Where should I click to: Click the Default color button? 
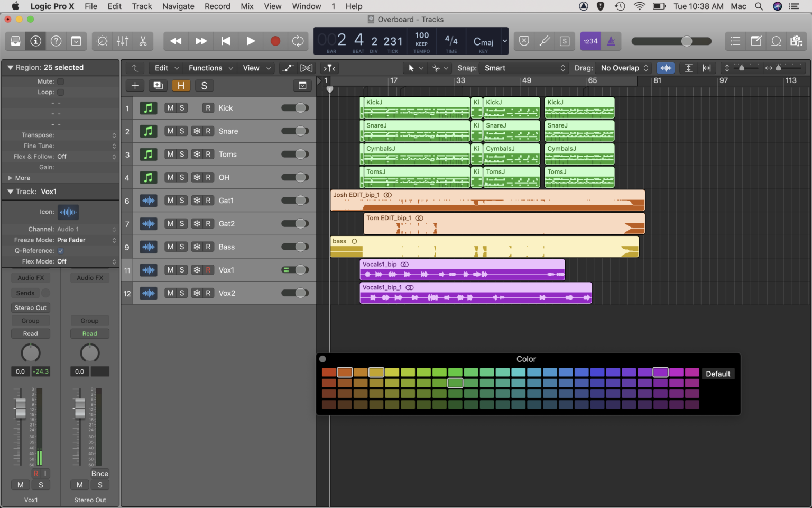coord(718,374)
